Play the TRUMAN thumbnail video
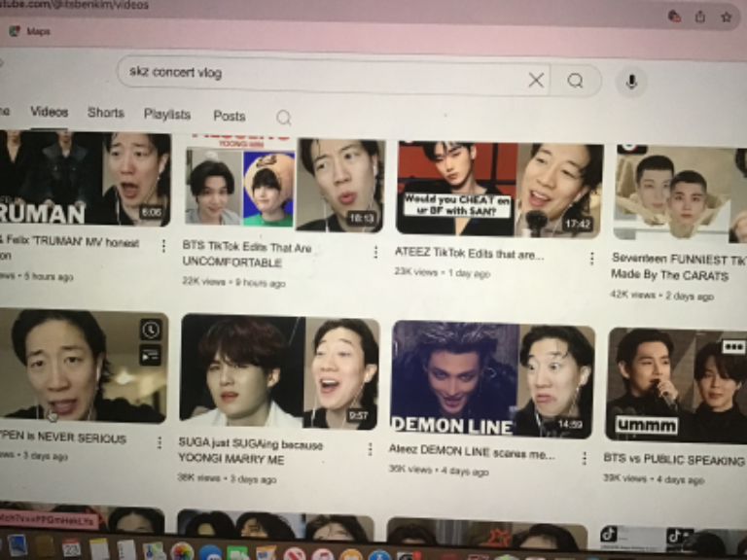The width and height of the screenshot is (747, 560). (85, 178)
